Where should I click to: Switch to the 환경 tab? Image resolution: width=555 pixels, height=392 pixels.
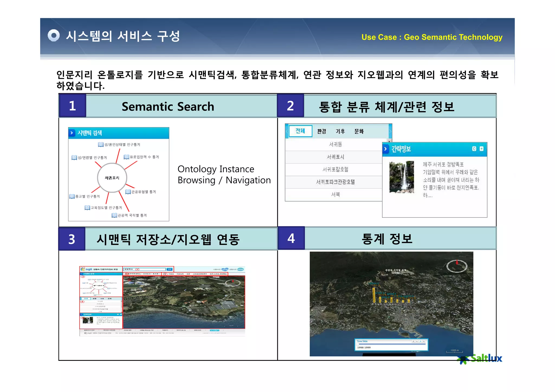[321, 131]
